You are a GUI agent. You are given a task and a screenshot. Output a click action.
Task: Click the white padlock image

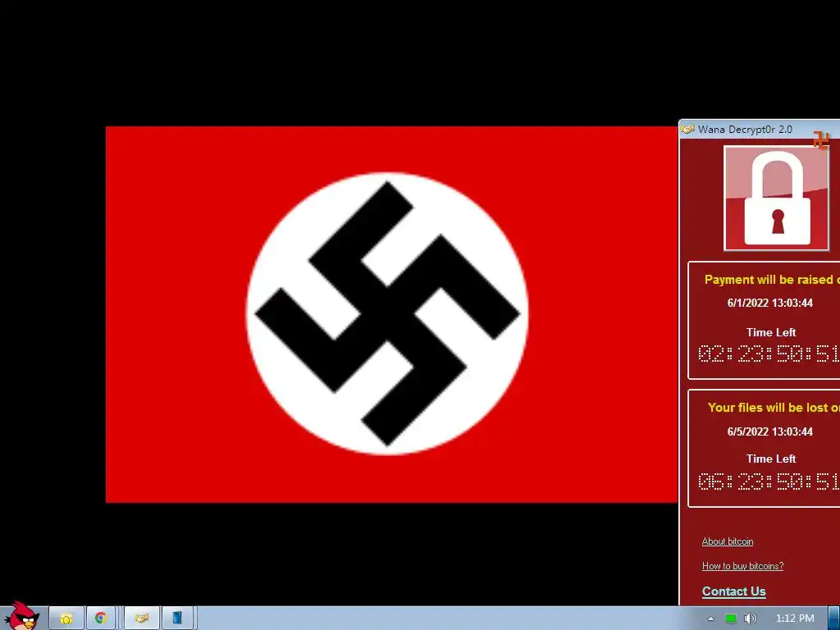coord(776,199)
